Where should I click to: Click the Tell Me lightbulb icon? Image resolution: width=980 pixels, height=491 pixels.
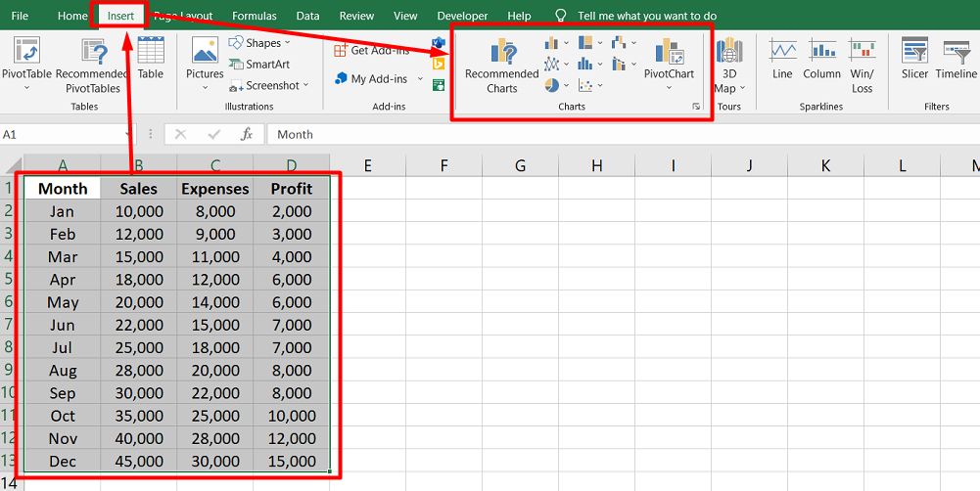click(x=561, y=16)
